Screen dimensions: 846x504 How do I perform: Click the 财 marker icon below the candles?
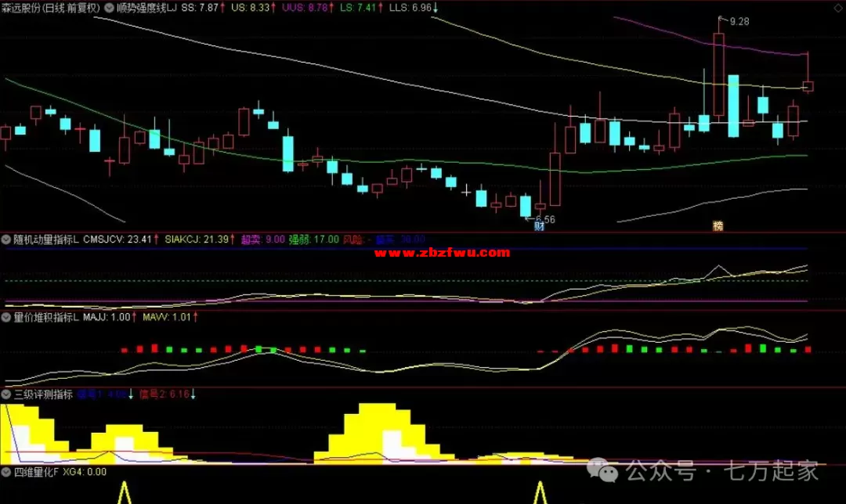pos(538,226)
